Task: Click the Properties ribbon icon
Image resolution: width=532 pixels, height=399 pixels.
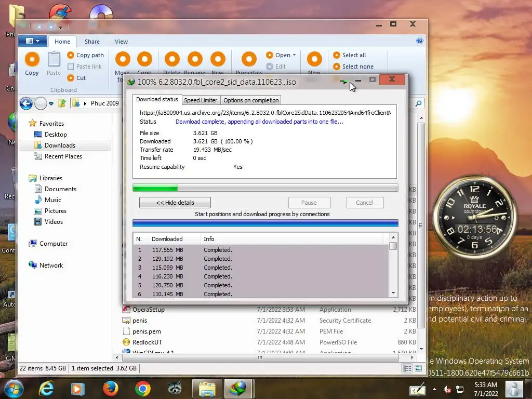Action: click(x=249, y=59)
